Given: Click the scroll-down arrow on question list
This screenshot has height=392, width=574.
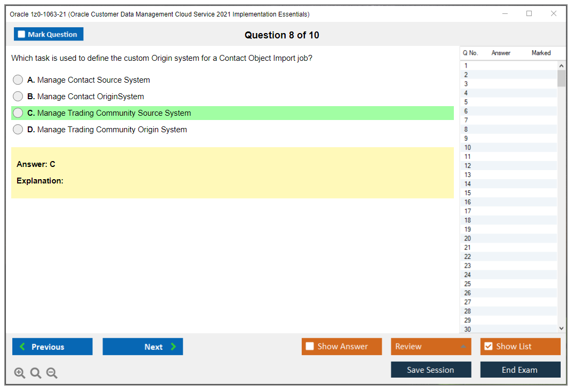Looking at the screenshot, I should click(x=561, y=328).
